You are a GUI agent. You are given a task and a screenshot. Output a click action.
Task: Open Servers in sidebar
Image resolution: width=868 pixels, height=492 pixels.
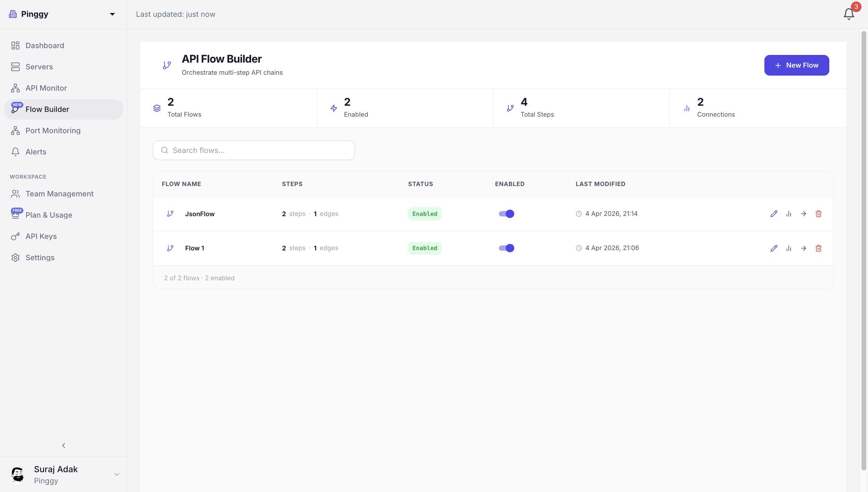[x=63, y=66]
